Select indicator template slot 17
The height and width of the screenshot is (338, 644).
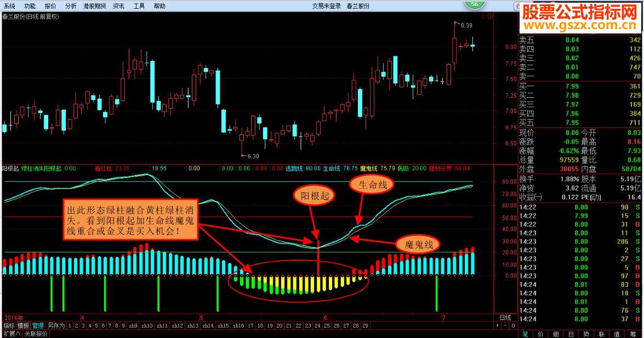251,325
